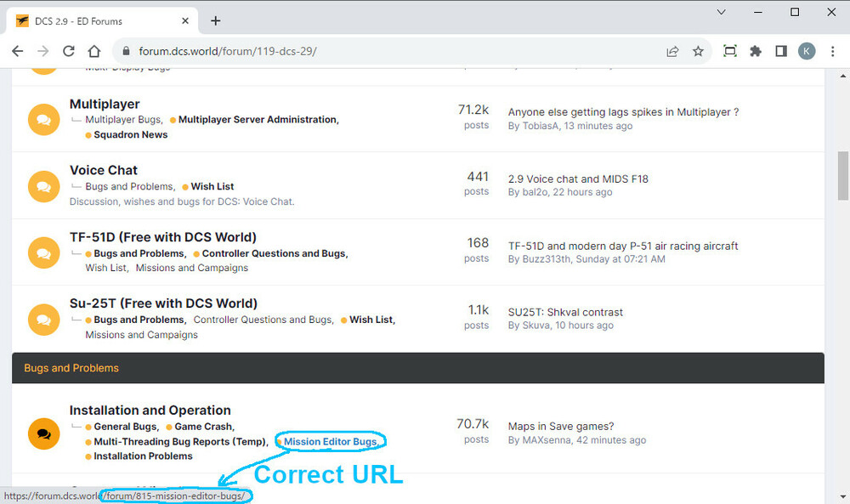
Task: Open Squadron News subforum
Action: pyautogui.click(x=131, y=135)
